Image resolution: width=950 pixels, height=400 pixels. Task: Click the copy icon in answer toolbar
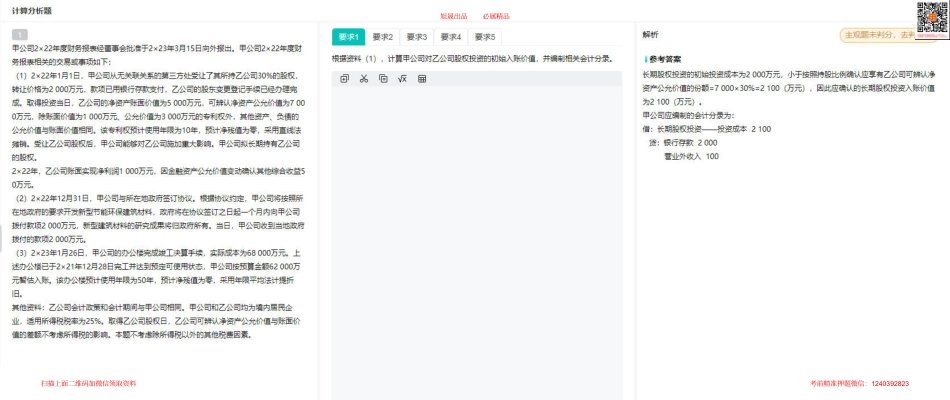345,78
